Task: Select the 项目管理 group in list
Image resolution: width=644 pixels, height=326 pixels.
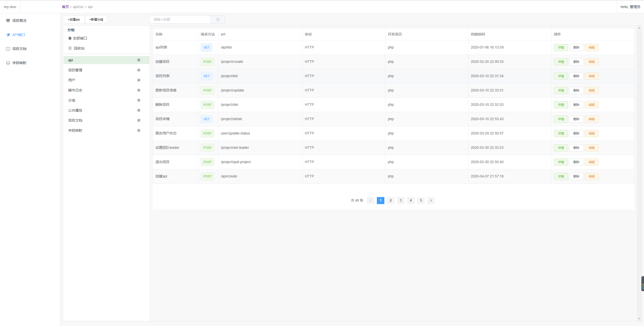Action: tap(106, 70)
